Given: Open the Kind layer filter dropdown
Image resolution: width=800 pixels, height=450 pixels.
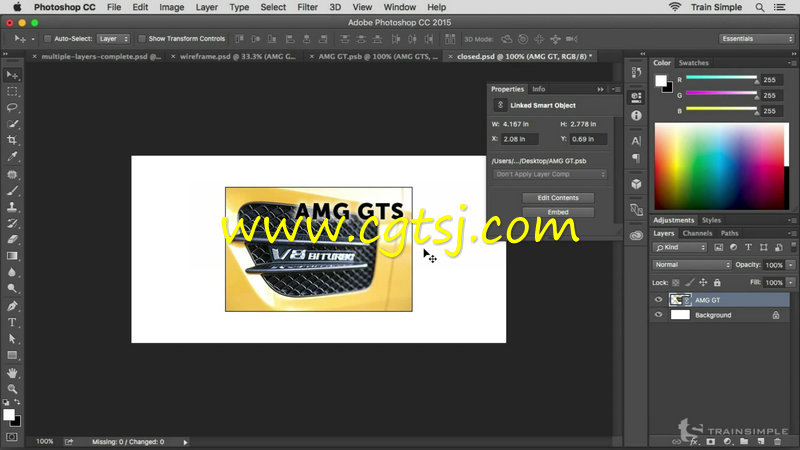Looking at the screenshot, I should [680, 247].
